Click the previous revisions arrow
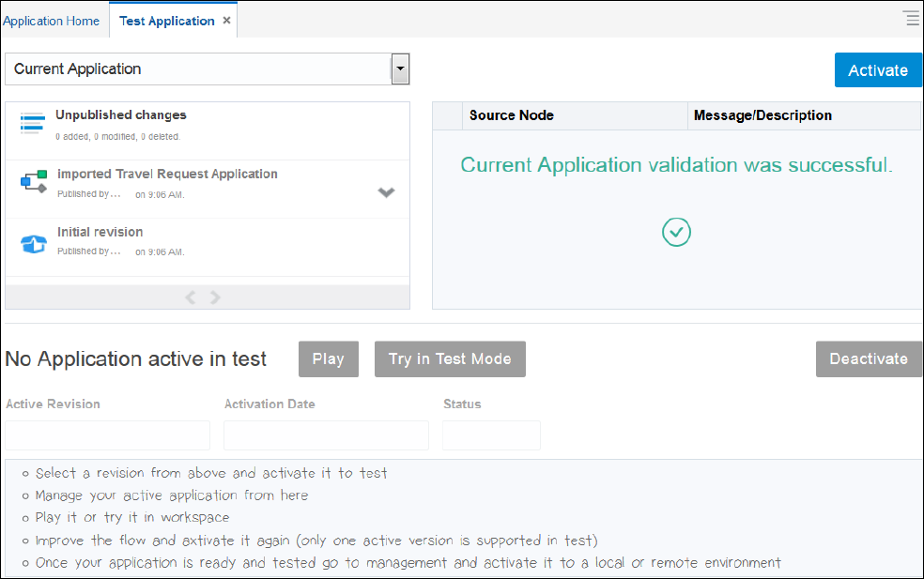The image size is (924, 579). coord(191,297)
